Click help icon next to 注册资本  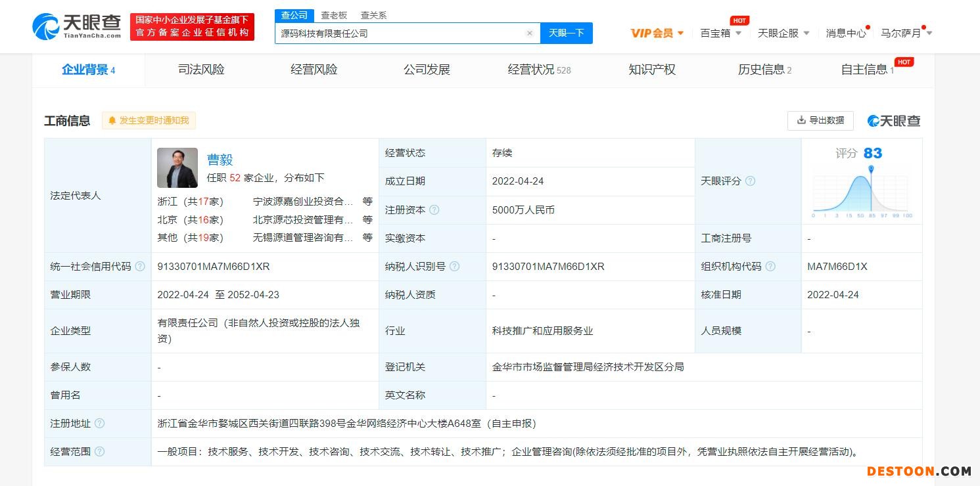(x=434, y=210)
